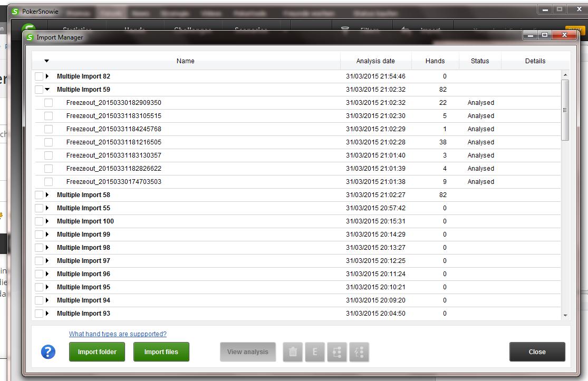Check the Freezeout_20150331183130357 file checkbox
The width and height of the screenshot is (588, 381).
pos(49,155)
